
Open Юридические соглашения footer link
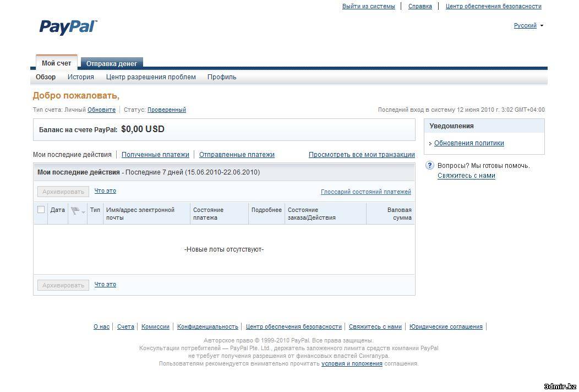pos(446,326)
